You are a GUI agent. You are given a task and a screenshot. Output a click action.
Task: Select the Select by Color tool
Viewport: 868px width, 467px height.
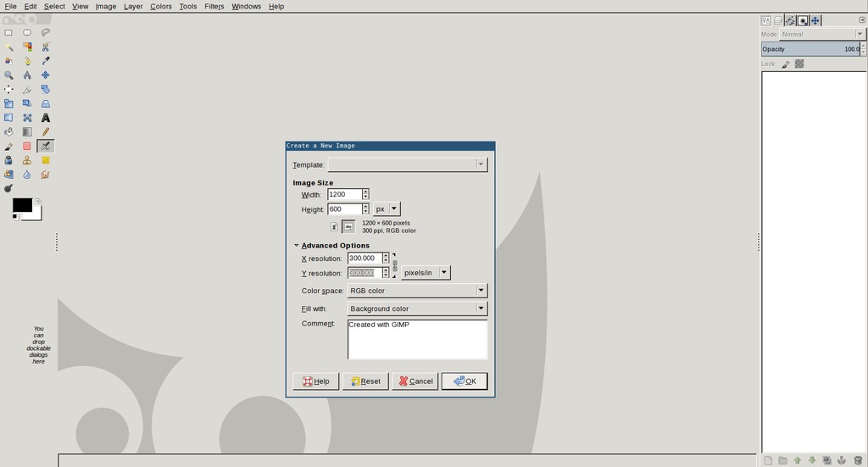point(27,47)
